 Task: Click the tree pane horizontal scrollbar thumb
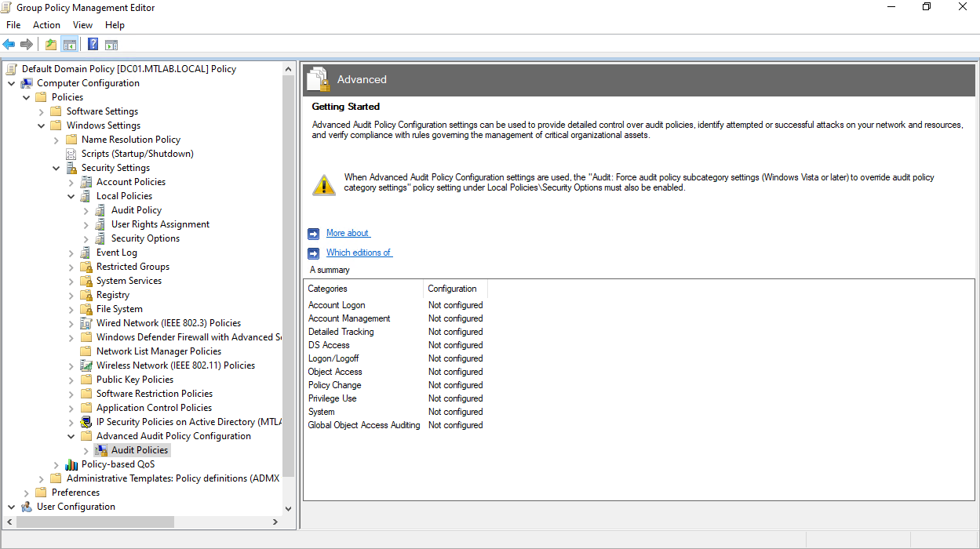click(96, 522)
